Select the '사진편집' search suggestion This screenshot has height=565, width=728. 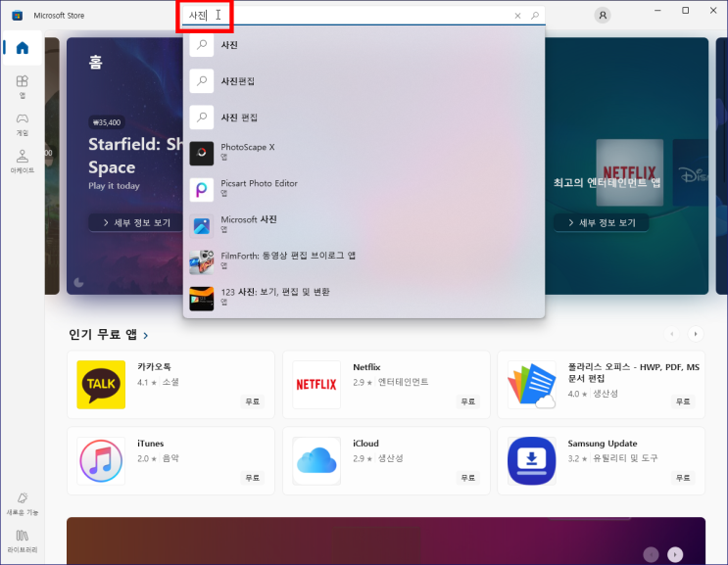coord(364,81)
